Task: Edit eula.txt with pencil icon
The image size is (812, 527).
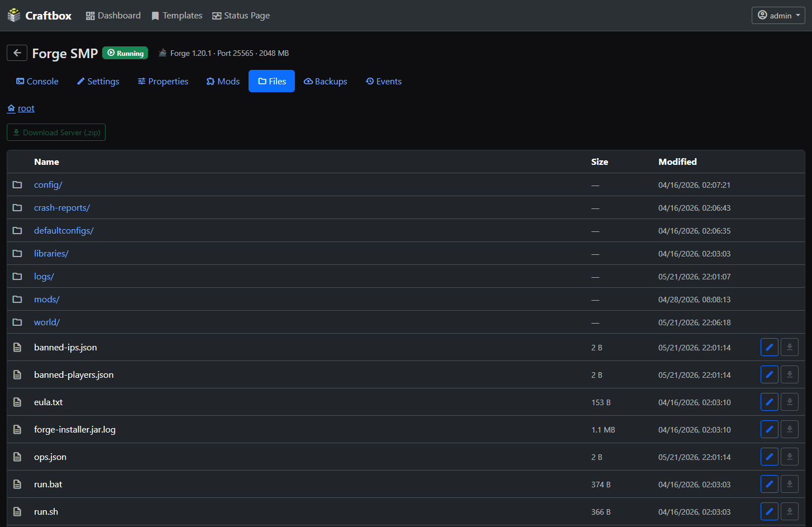Action: (x=770, y=402)
